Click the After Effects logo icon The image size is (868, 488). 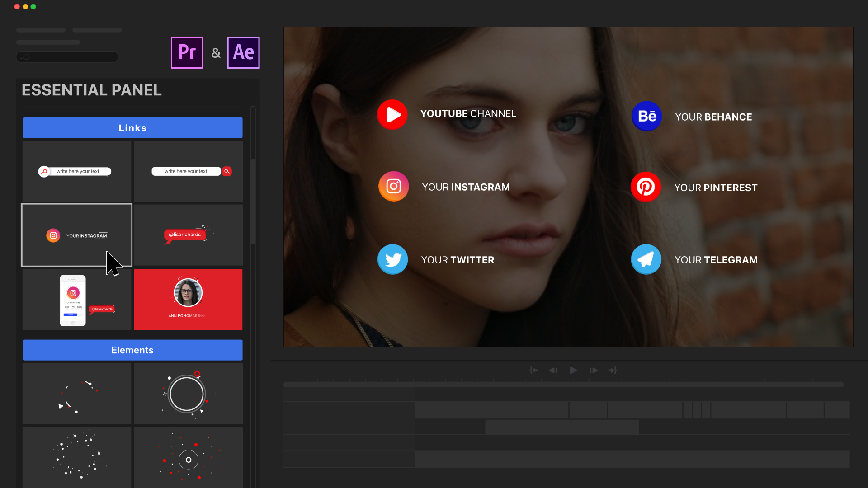click(x=243, y=53)
